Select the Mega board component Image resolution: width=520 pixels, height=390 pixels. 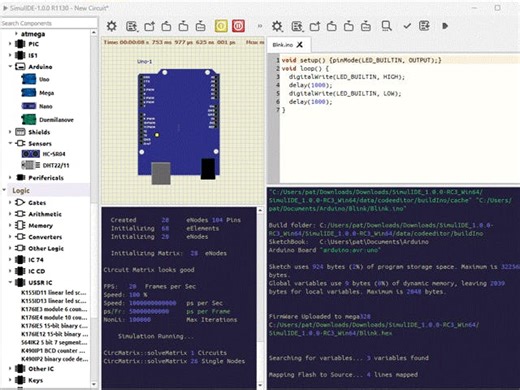click(x=38, y=93)
